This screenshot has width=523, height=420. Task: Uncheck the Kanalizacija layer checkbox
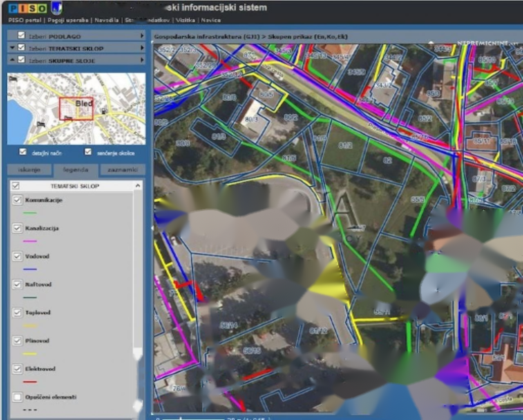click(17, 228)
